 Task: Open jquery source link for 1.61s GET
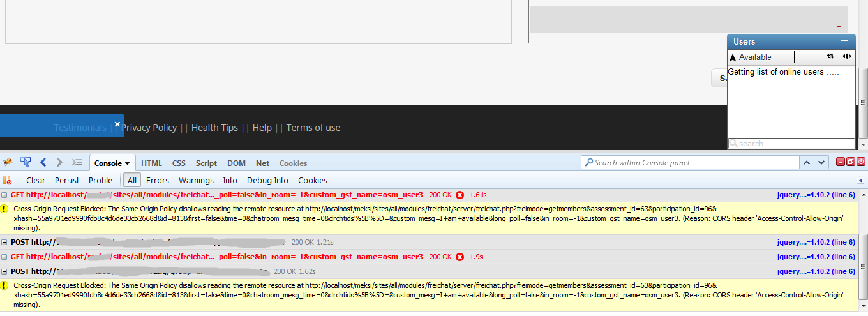tap(816, 195)
